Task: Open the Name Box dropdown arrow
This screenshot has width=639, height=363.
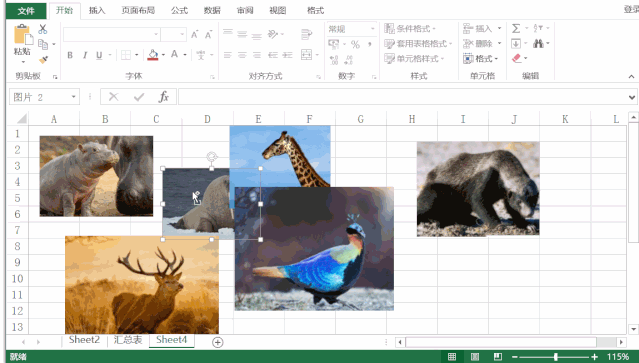Action: pos(74,97)
